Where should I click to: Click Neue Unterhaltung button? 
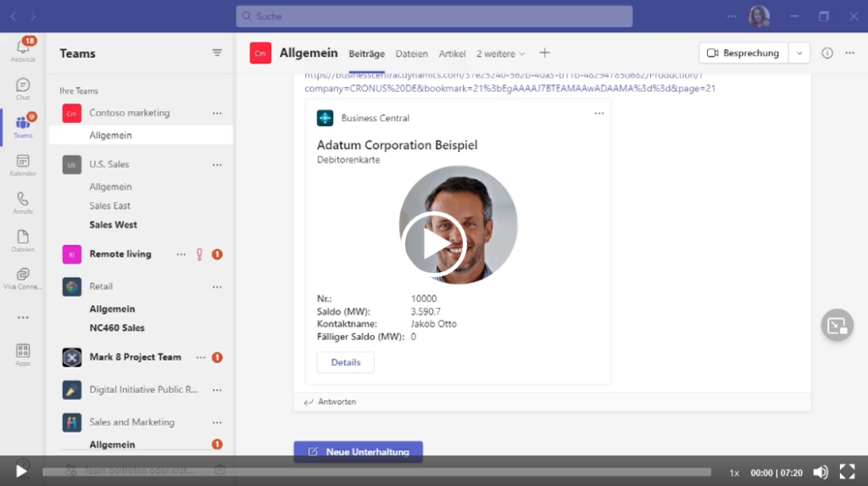[359, 451]
